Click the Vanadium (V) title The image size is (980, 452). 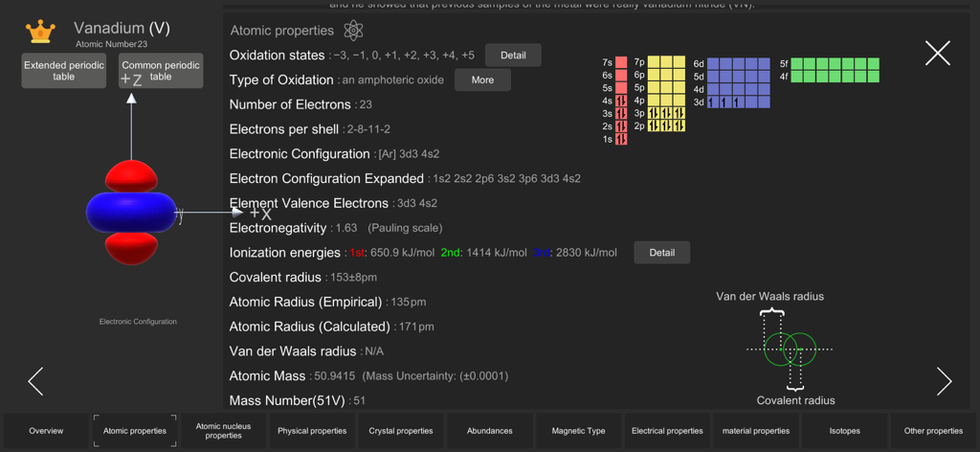(122, 28)
